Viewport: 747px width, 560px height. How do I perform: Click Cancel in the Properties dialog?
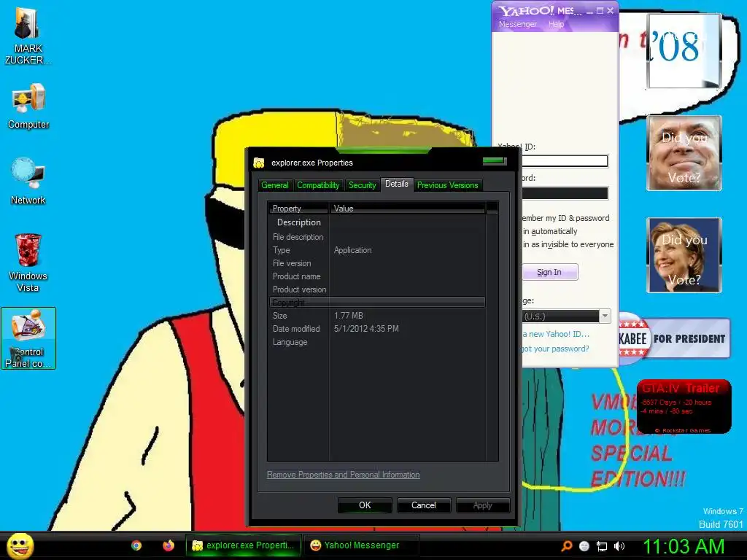point(424,505)
